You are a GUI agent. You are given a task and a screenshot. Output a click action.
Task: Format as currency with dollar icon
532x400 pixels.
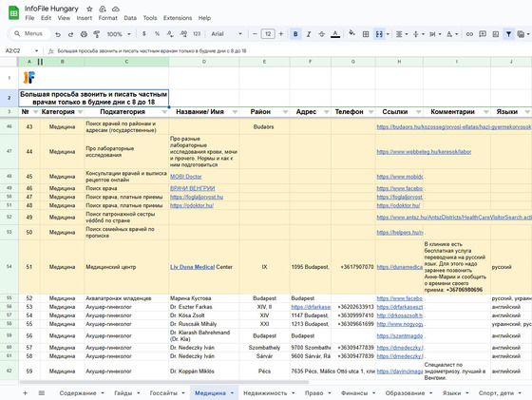144,34
